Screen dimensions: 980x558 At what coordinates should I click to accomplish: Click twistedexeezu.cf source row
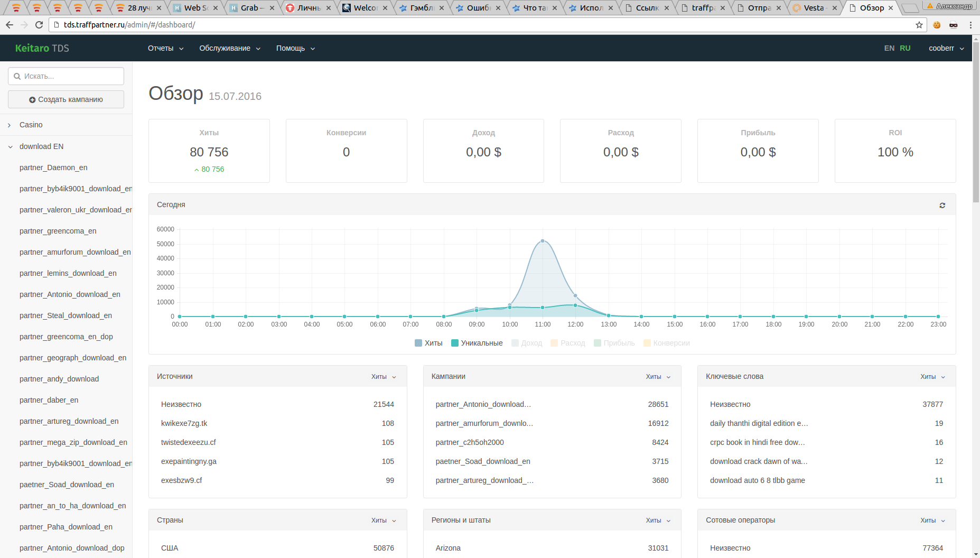pyautogui.click(x=277, y=442)
